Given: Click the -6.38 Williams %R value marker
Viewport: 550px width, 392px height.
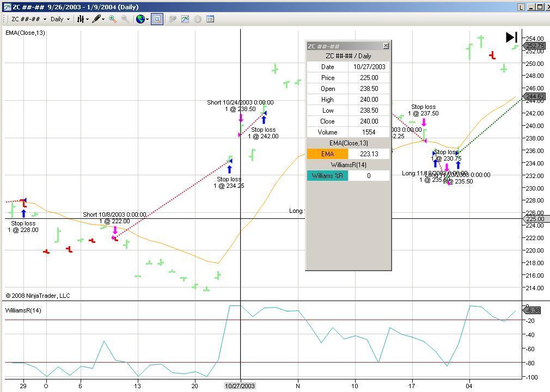Looking at the screenshot, I should point(533,310).
